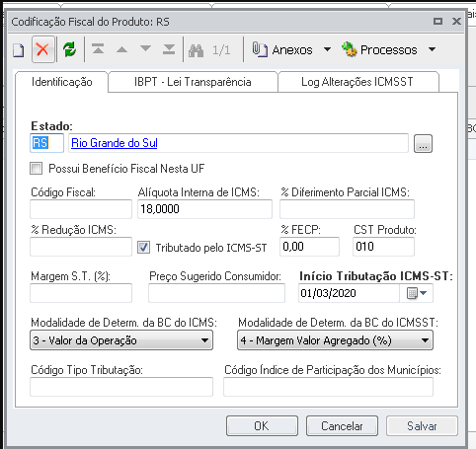This screenshot has width=476, height=449.
Task: Switch to Log Alterações ICMSST tab
Action: click(x=357, y=82)
